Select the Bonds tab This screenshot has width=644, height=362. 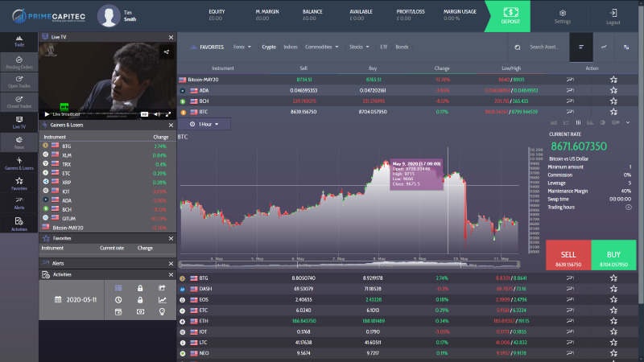point(402,47)
